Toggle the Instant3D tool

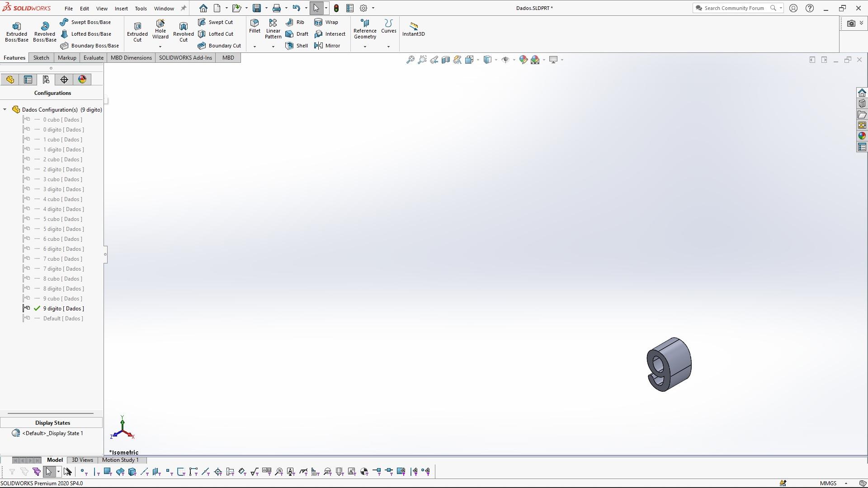413,29
